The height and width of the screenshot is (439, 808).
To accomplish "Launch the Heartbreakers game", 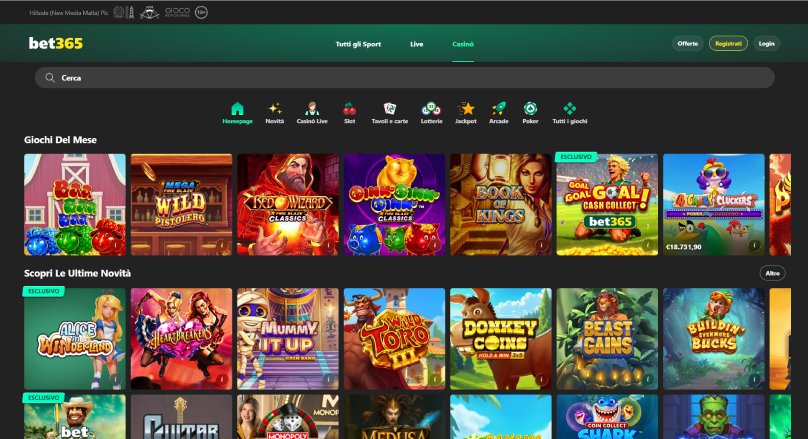I will (181, 339).
